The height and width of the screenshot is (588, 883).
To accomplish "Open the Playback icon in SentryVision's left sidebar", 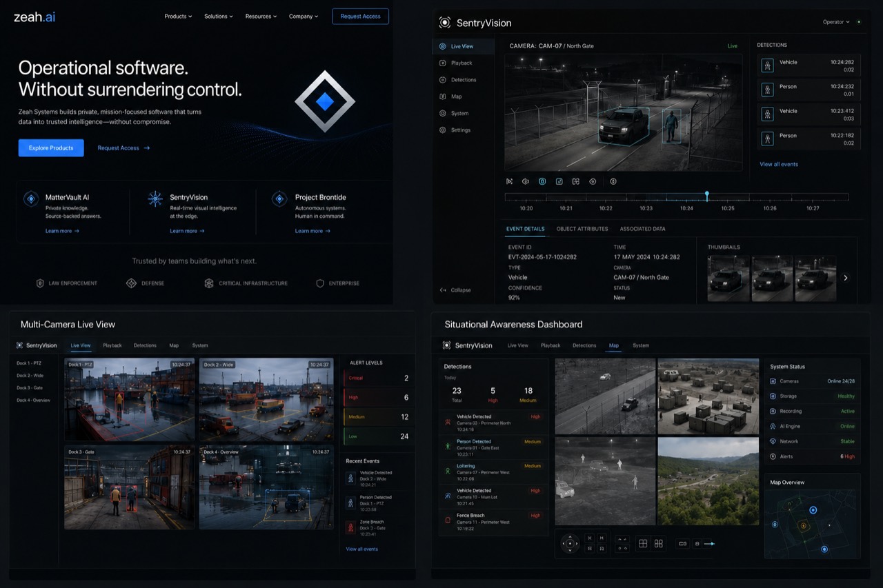I will [x=443, y=63].
